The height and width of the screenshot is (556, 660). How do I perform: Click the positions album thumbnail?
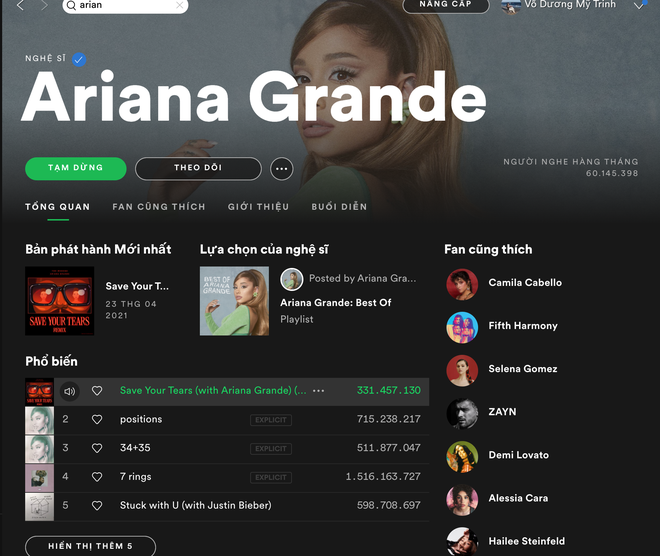click(40, 420)
